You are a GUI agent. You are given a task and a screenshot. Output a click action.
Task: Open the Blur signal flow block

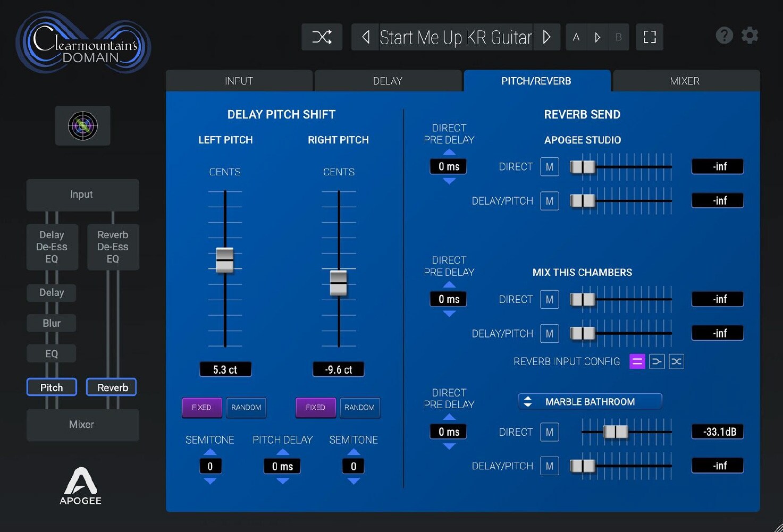[x=52, y=323]
